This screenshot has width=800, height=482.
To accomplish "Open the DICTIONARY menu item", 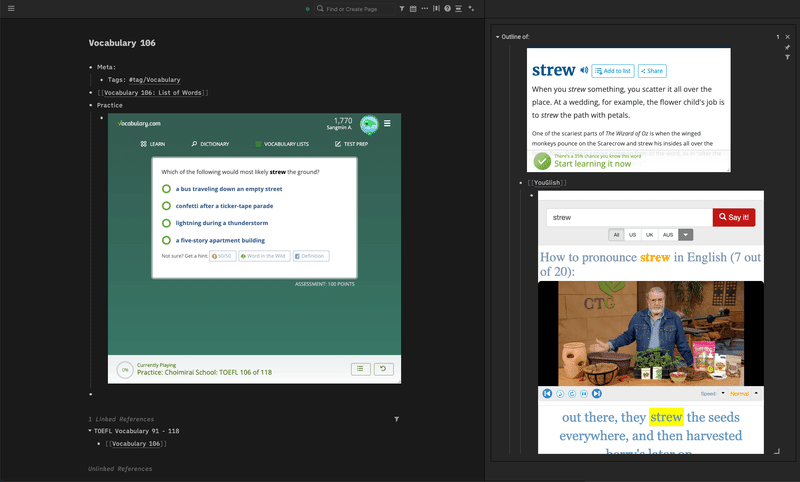I will point(210,144).
